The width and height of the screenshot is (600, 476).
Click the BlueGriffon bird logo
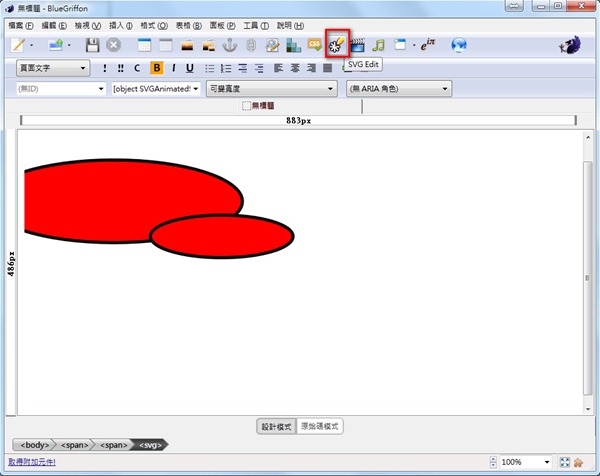pyautogui.click(x=570, y=45)
